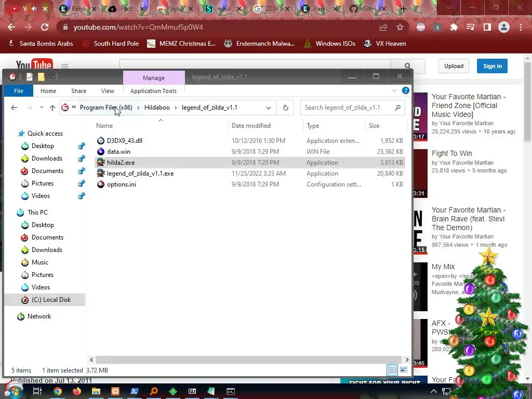Show hidden system tray icons
Screen dimensions: 532x399
[434, 391]
